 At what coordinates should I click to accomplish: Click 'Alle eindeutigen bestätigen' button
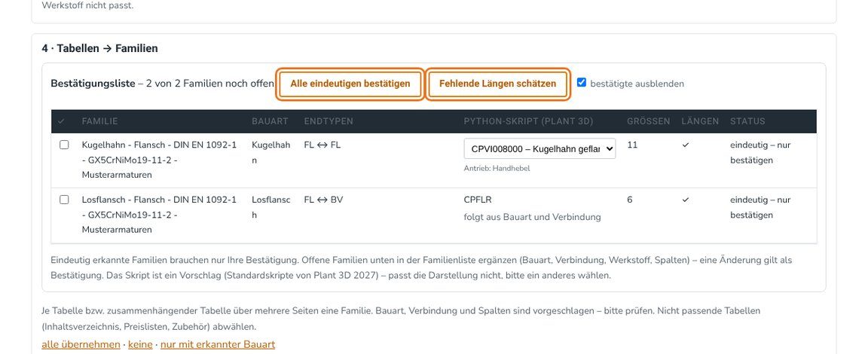(350, 84)
